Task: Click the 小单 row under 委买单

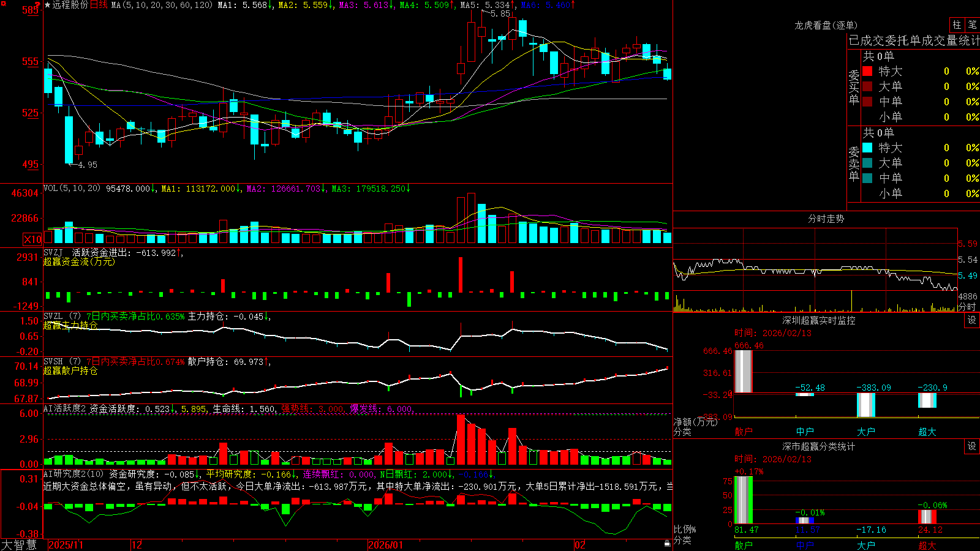Action: 921,117
